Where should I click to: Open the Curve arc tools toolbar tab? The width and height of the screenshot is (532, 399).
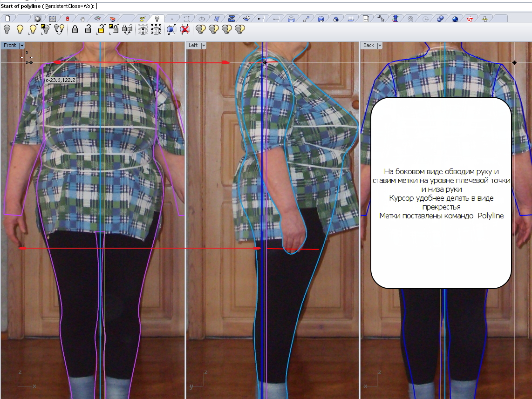tap(187, 19)
